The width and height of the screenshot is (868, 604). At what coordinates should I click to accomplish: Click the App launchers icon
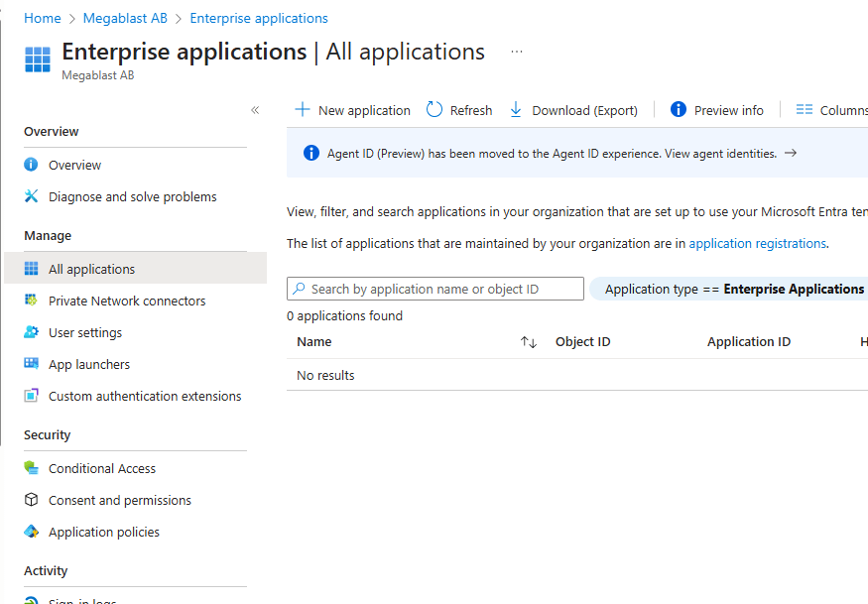pyautogui.click(x=31, y=364)
